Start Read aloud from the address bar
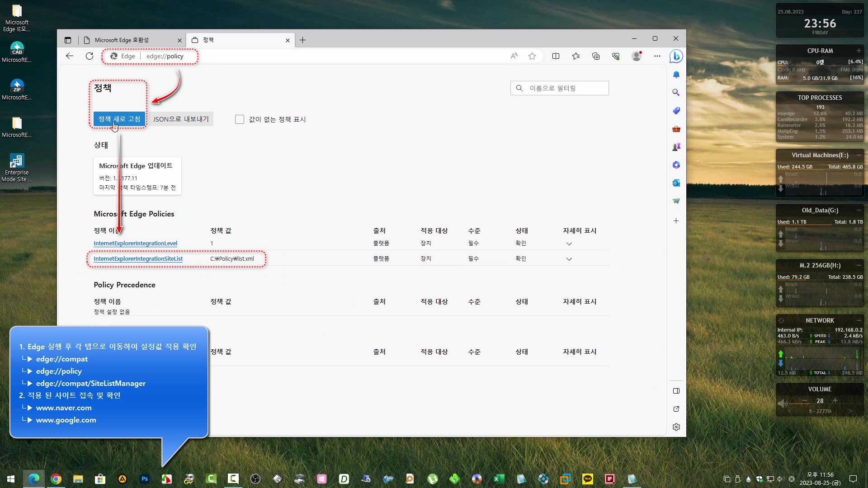The width and height of the screenshot is (868, 488). (514, 56)
